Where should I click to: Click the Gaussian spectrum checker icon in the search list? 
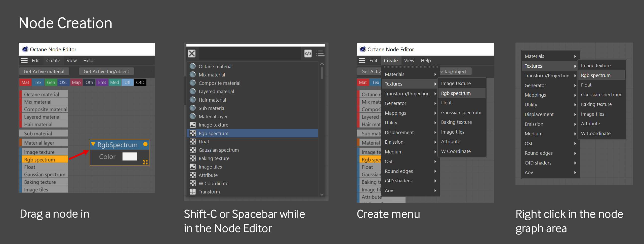click(x=193, y=150)
